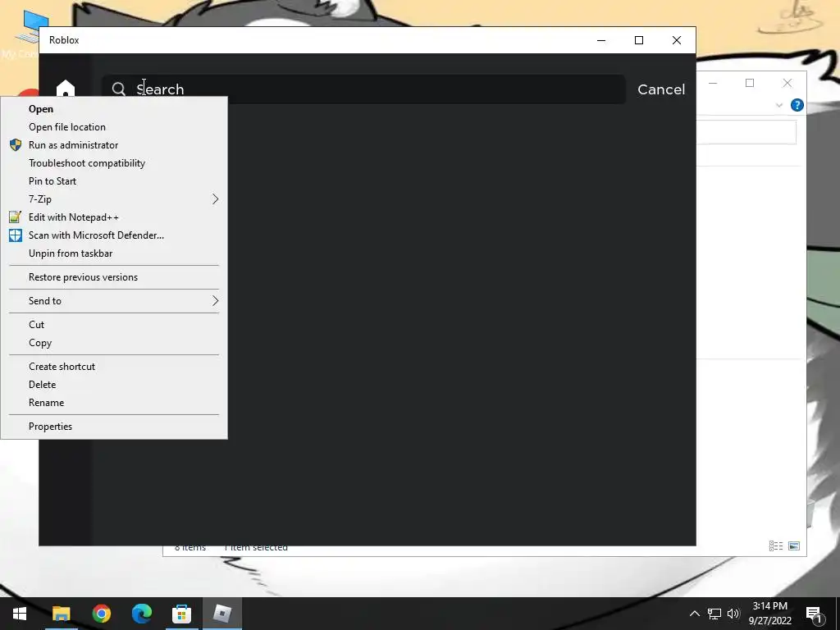This screenshot has height=630, width=840.
Task: Expand the 7-Zip submenu
Action: tap(114, 199)
